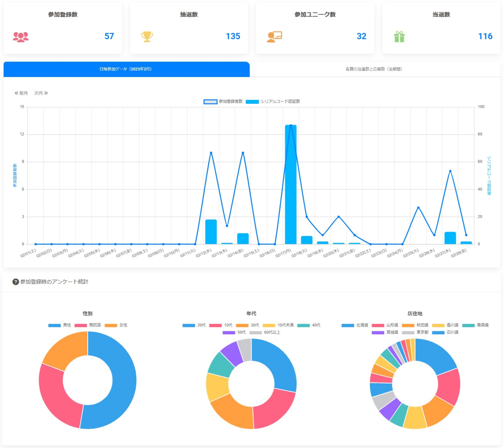Go to the next month via 次月
The width and height of the screenshot is (504, 448).
click(41, 93)
